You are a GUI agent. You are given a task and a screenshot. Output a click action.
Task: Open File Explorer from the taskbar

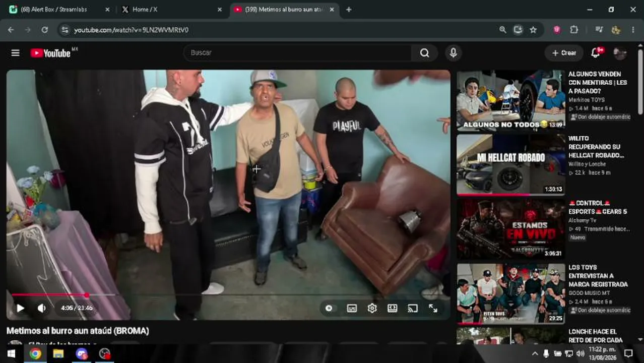pos(58,353)
